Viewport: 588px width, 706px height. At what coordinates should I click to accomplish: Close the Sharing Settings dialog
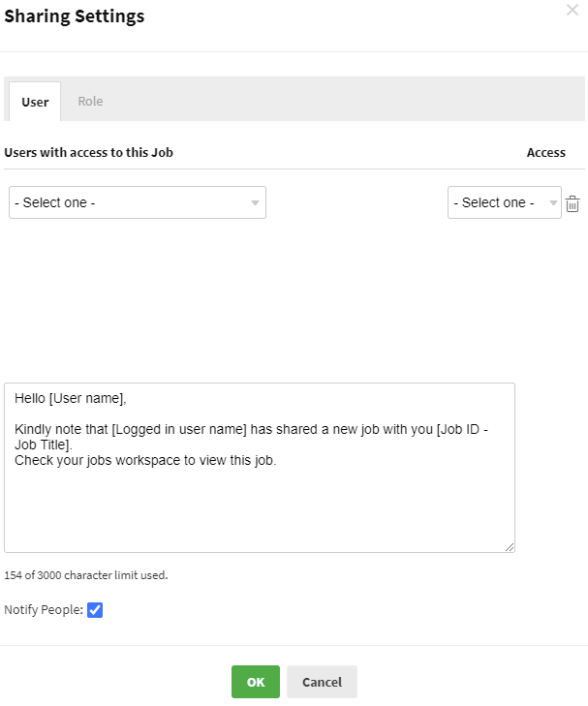tap(573, 10)
